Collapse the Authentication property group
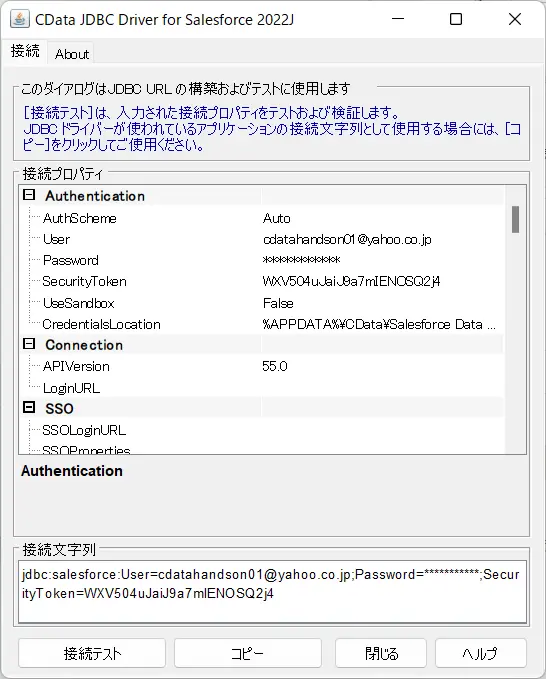Image resolution: width=546 pixels, height=679 pixels. (29, 195)
